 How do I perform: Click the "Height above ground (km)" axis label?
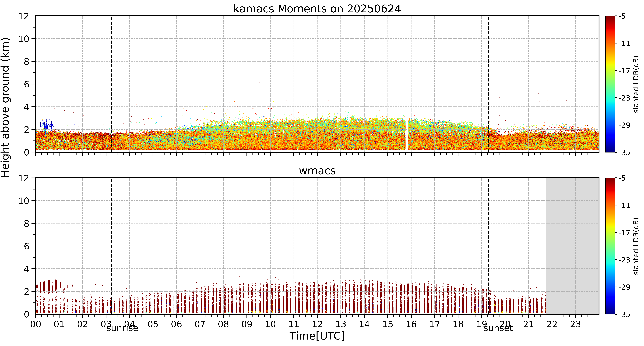coord(5,107)
